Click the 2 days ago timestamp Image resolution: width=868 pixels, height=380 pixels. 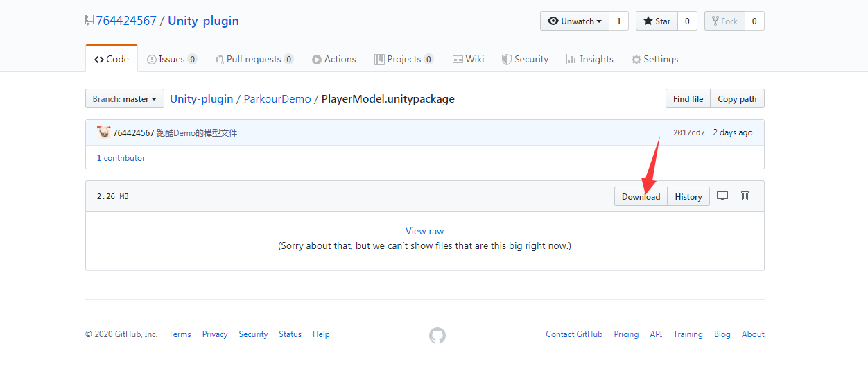click(x=733, y=132)
